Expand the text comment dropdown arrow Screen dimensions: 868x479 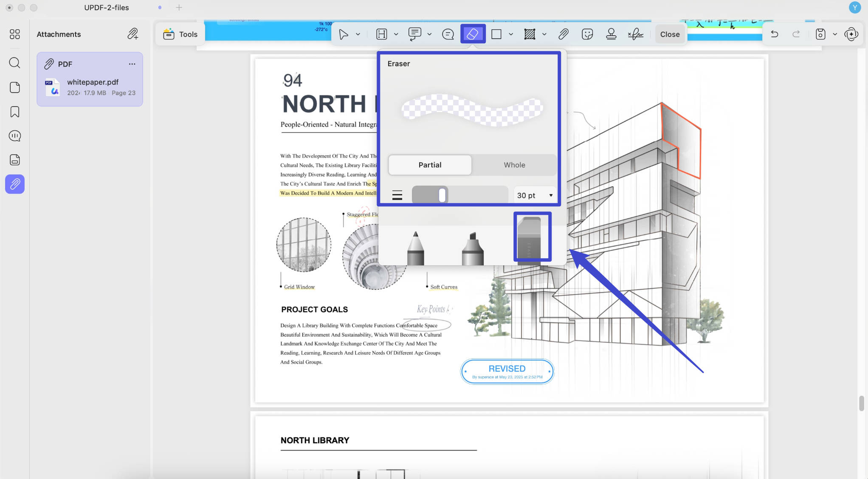click(429, 34)
